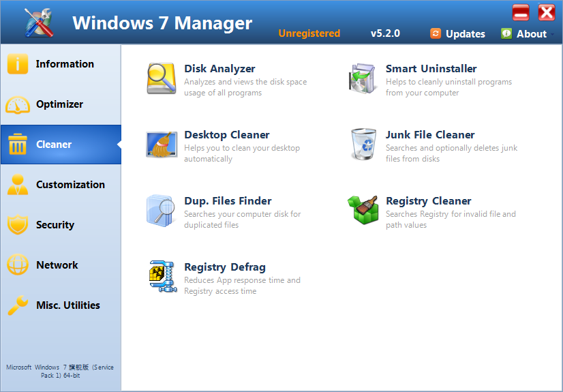The width and height of the screenshot is (563, 392).
Task: Click the Windows 7 Manager logo icon
Action: [39, 22]
